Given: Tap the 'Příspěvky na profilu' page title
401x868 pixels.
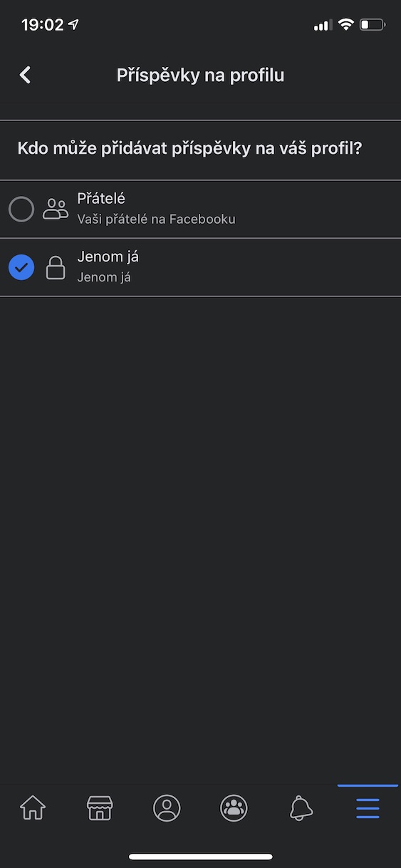Looking at the screenshot, I should [200, 76].
